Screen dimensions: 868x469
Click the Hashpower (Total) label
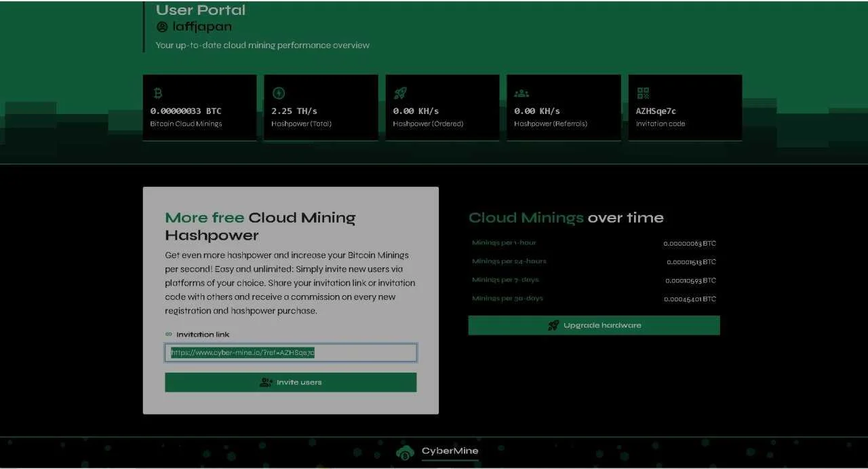[x=301, y=124]
